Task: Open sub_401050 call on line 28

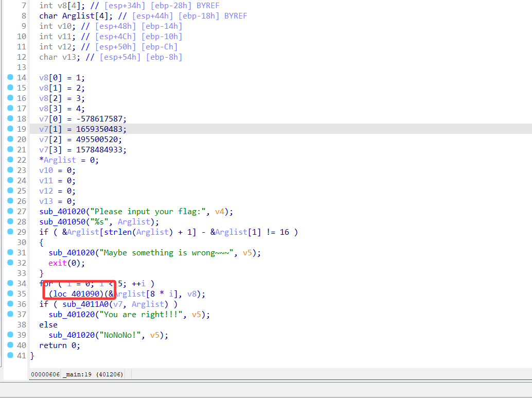Action: pos(62,222)
